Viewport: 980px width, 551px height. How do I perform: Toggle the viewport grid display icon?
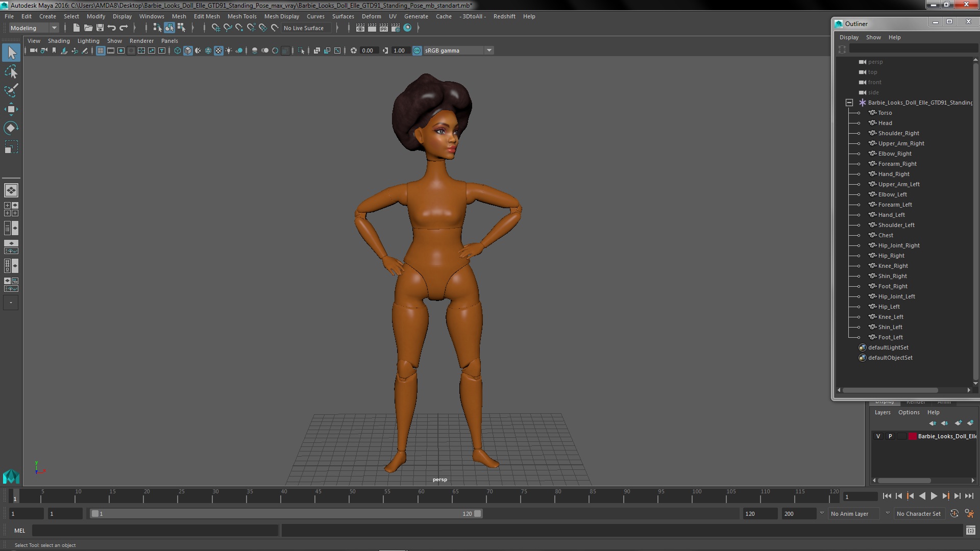coord(101,51)
